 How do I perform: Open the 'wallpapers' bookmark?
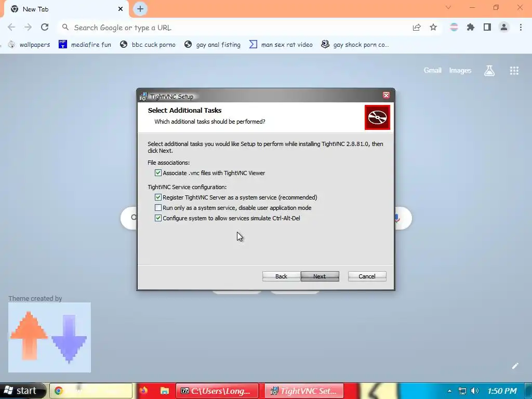pos(29,45)
